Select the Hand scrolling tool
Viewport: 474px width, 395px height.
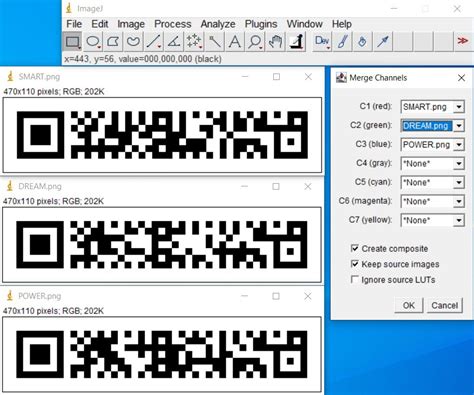click(x=275, y=42)
